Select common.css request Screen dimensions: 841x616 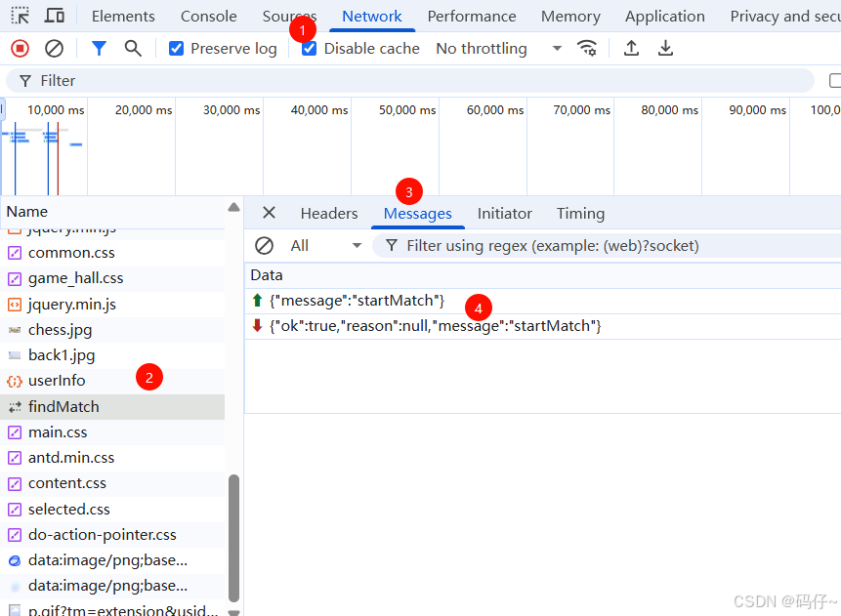[x=112, y=253]
